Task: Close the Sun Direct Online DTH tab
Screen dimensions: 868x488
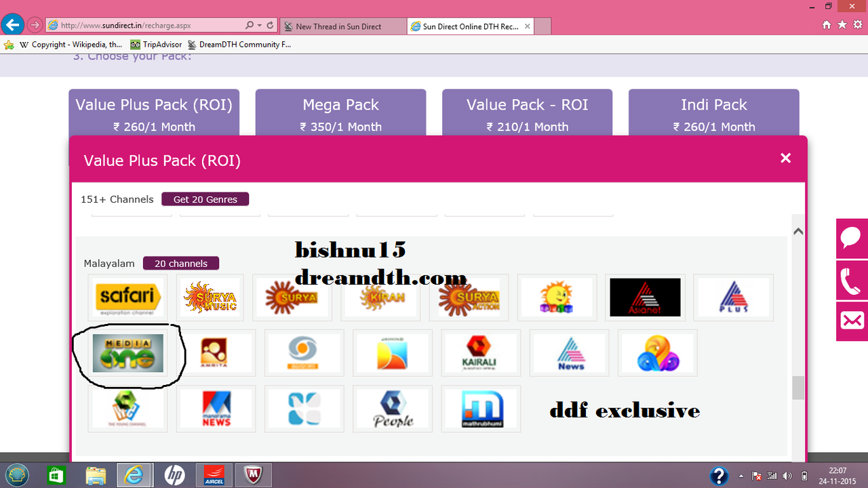Action: [528, 26]
